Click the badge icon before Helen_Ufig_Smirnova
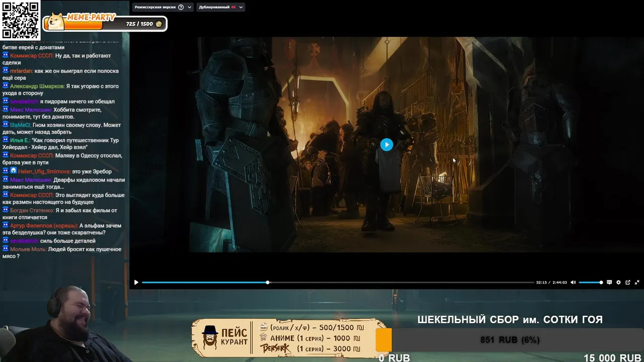644x362 pixels. pyautogui.click(x=14, y=171)
